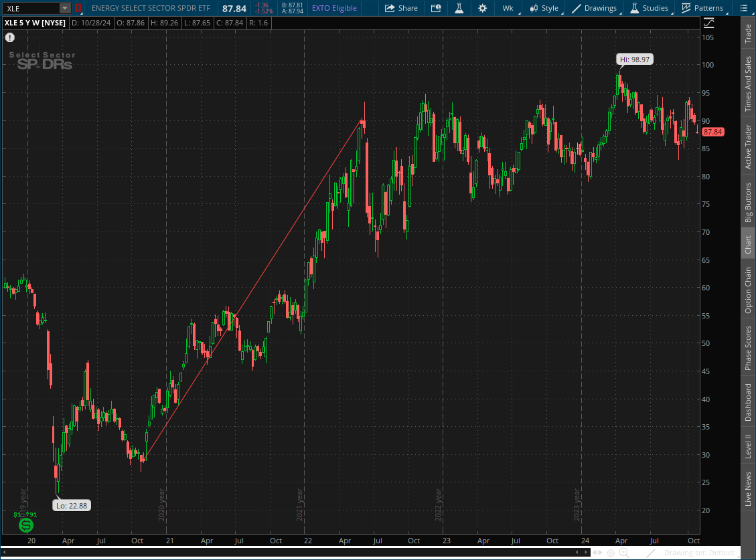This screenshot has height=560, width=756.
Task: Click the chart clipboard info icon
Action: pyautogui.click(x=436, y=8)
